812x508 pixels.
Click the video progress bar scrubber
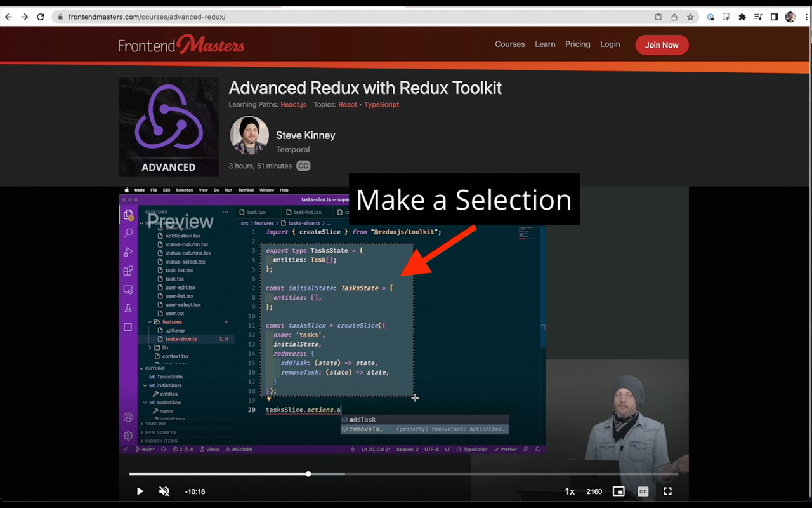pos(308,474)
